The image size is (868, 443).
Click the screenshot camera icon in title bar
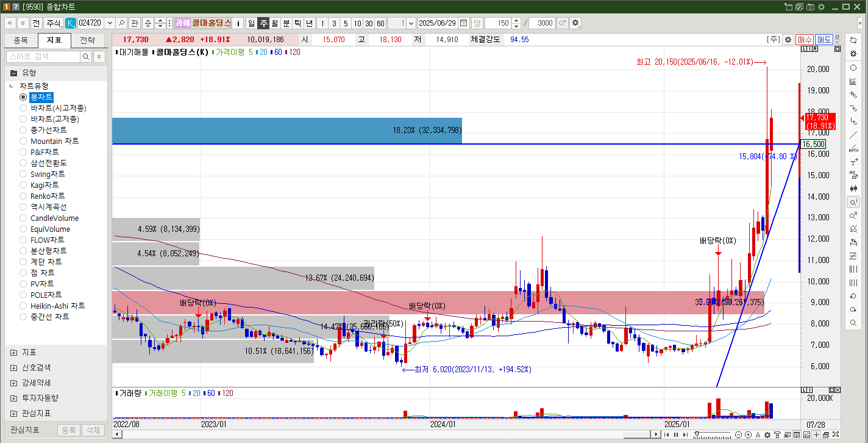pos(810,7)
